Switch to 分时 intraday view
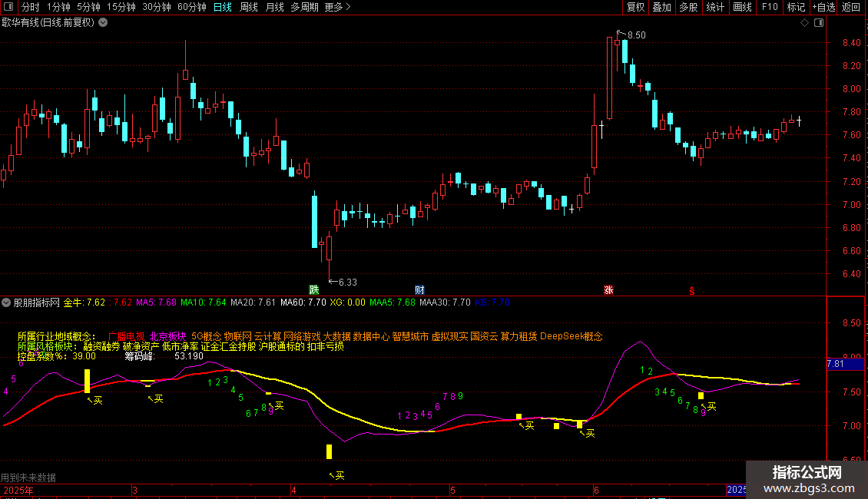Image resolution: width=868 pixels, height=499 pixels. click(31, 7)
